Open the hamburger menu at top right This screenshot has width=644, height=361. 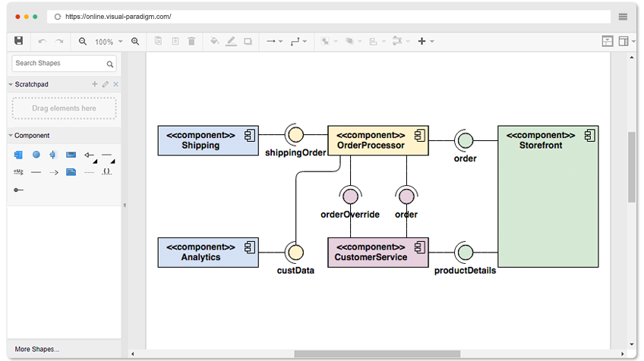[x=623, y=17]
